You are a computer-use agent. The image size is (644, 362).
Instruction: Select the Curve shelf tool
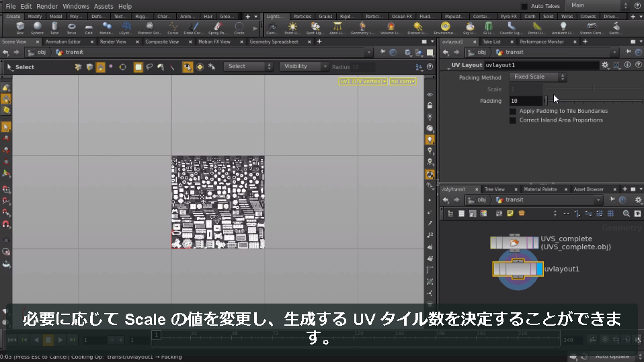173,28
